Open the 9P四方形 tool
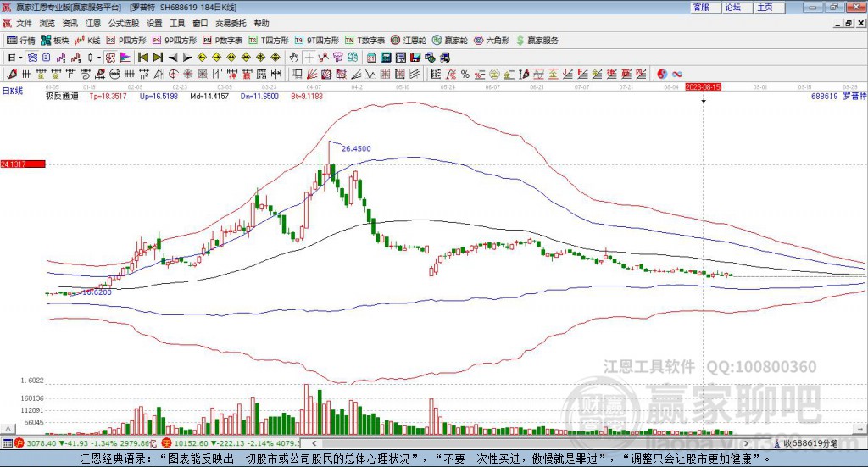Viewport: 868px width, 467px height. [x=175, y=41]
